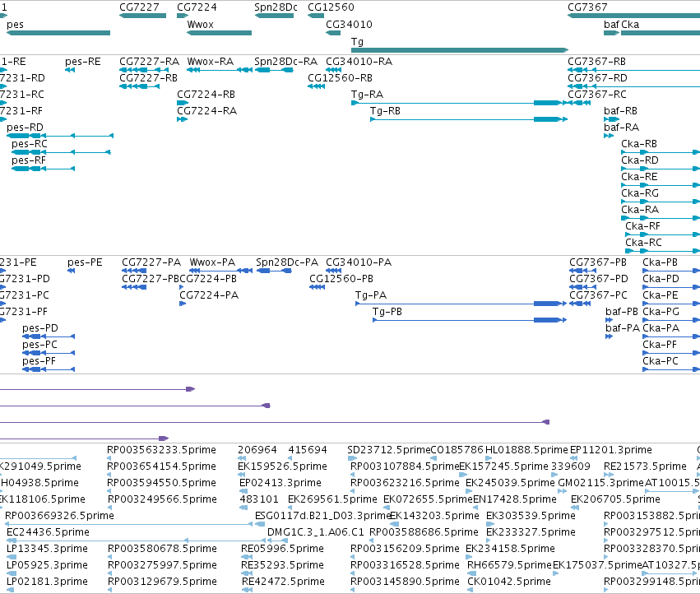The width and height of the screenshot is (700, 594).
Task: Click the LP13345.3prime EST glyph
Action: pyautogui.click(x=12, y=557)
